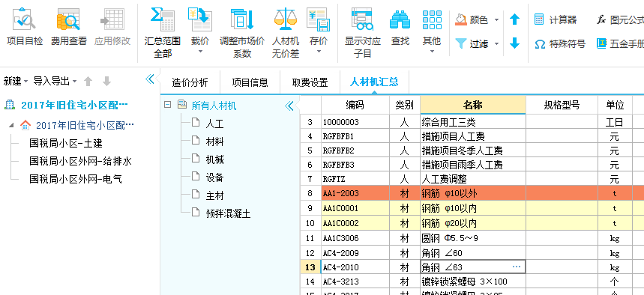The width and height of the screenshot is (644, 295).
Task: Switch to the 项目信息 tab
Action: click(250, 82)
